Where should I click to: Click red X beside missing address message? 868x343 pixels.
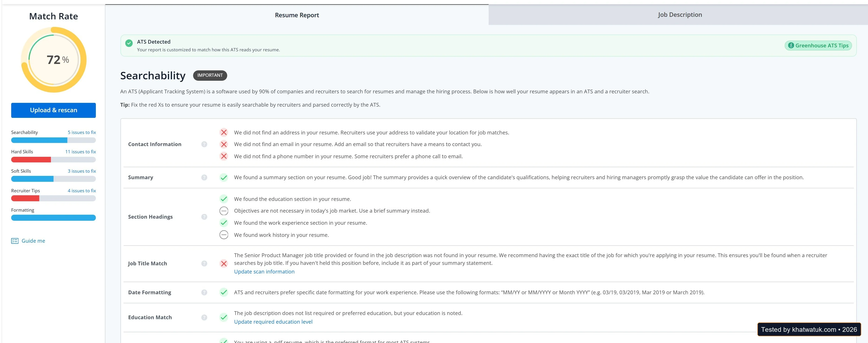pyautogui.click(x=224, y=132)
